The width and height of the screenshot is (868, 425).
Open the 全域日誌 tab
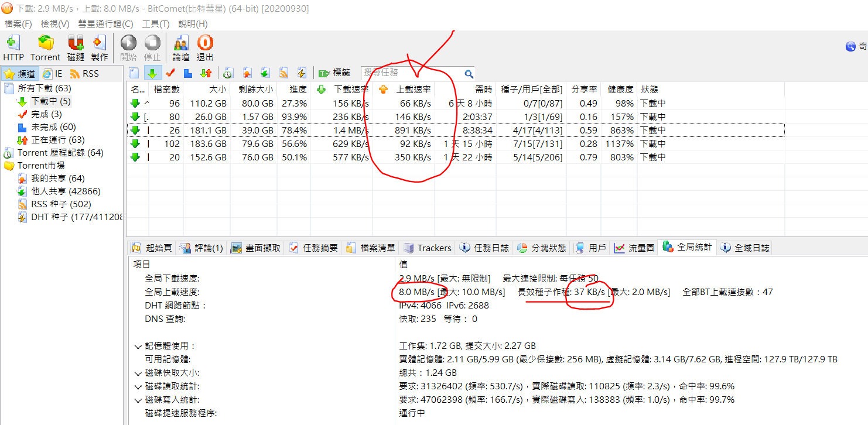coord(745,248)
